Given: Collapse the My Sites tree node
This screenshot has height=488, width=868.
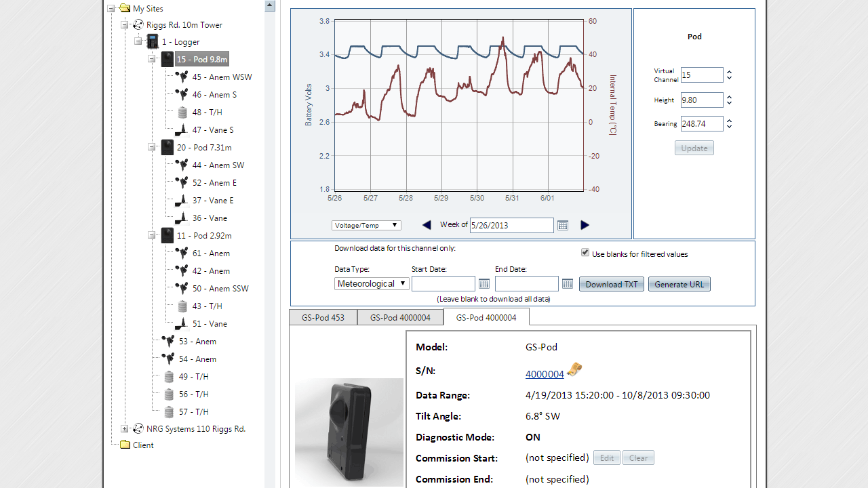Looking at the screenshot, I should pos(111,9).
